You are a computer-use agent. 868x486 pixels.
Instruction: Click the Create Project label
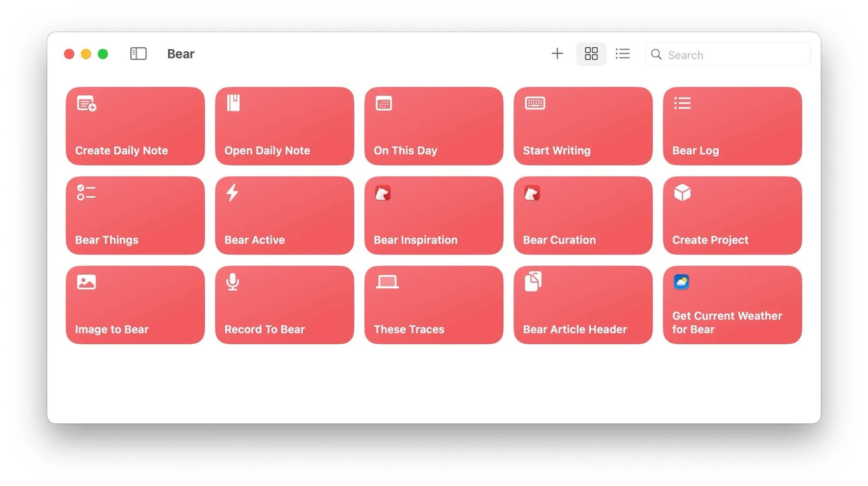[x=710, y=240]
